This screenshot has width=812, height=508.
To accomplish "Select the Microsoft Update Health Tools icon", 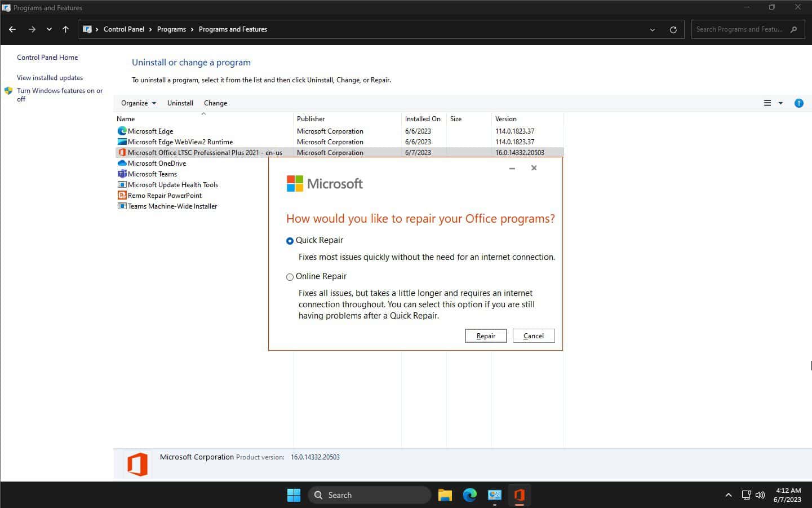I will [122, 184].
